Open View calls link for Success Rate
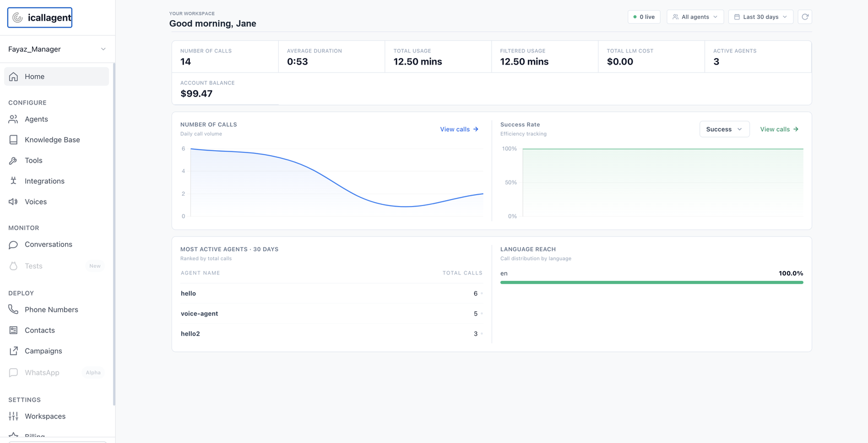Viewport: 868px width, 443px height. 779,129
